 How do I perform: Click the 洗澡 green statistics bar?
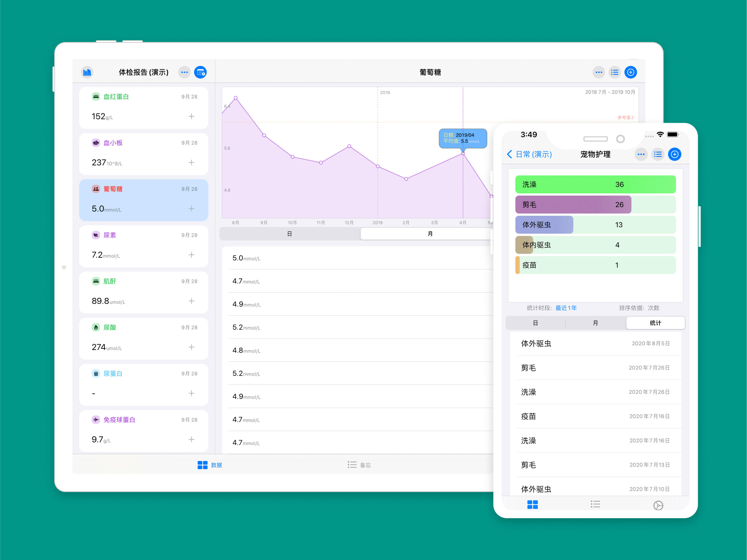(595, 184)
